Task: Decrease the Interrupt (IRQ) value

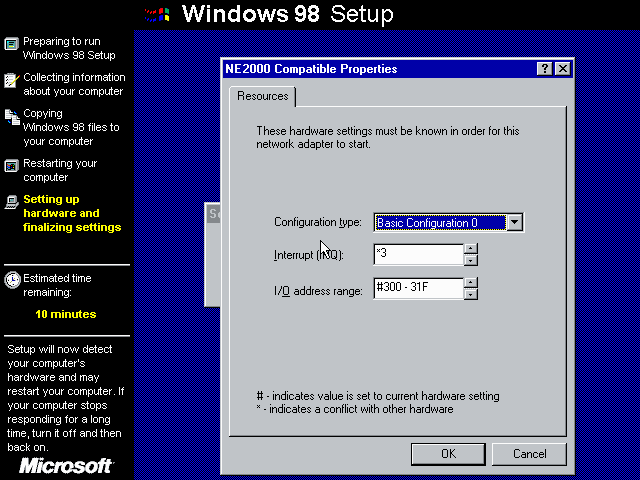Action: 471,260
